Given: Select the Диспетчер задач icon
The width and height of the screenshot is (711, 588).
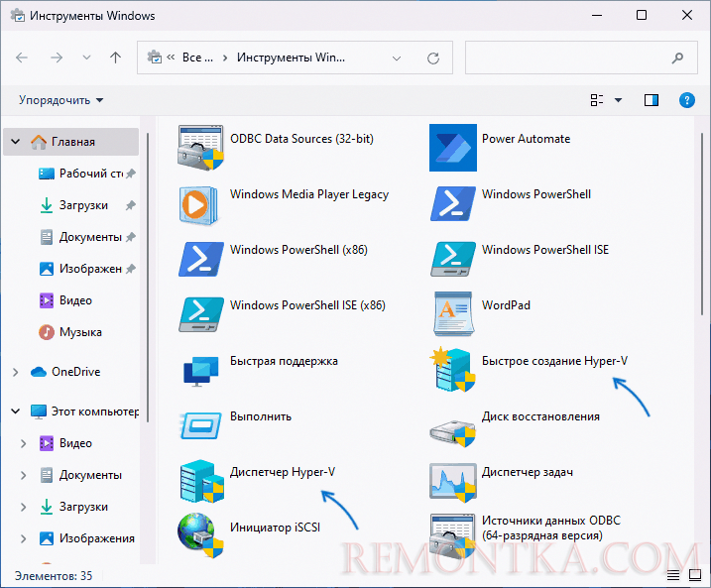Looking at the screenshot, I should pyautogui.click(x=453, y=482).
